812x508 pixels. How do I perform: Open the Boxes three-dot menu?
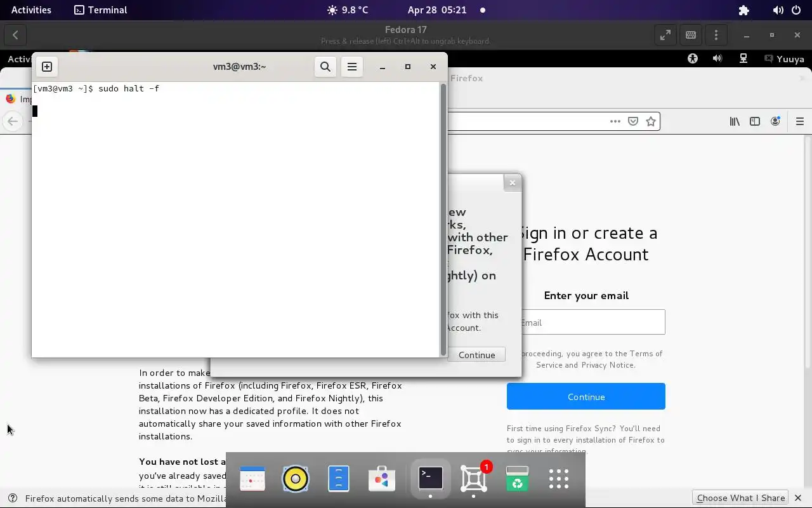pos(716,36)
